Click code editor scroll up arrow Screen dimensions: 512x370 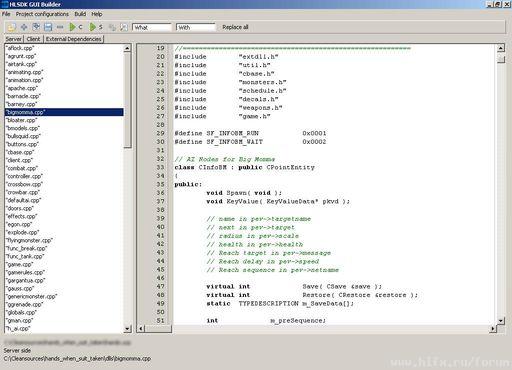tap(501, 48)
